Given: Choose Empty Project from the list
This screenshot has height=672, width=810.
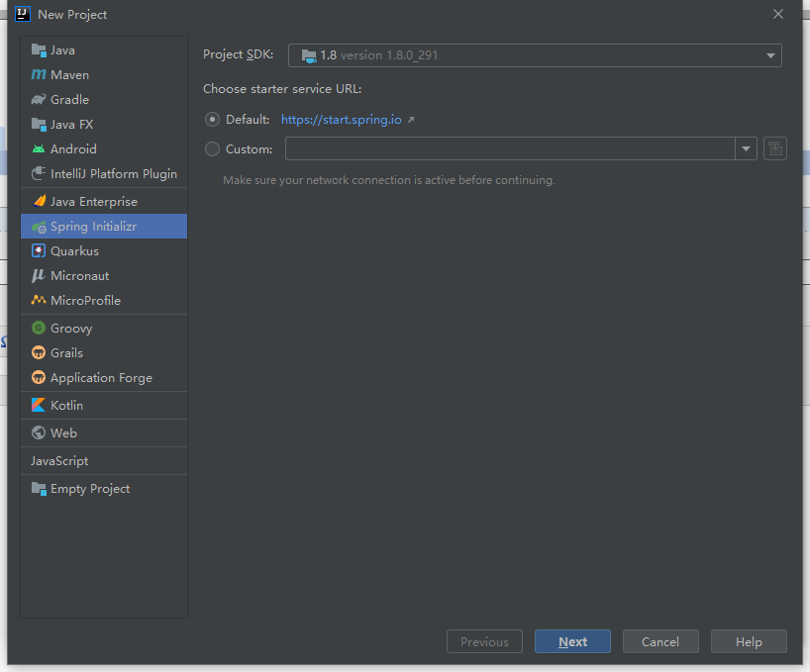Looking at the screenshot, I should coord(89,489).
